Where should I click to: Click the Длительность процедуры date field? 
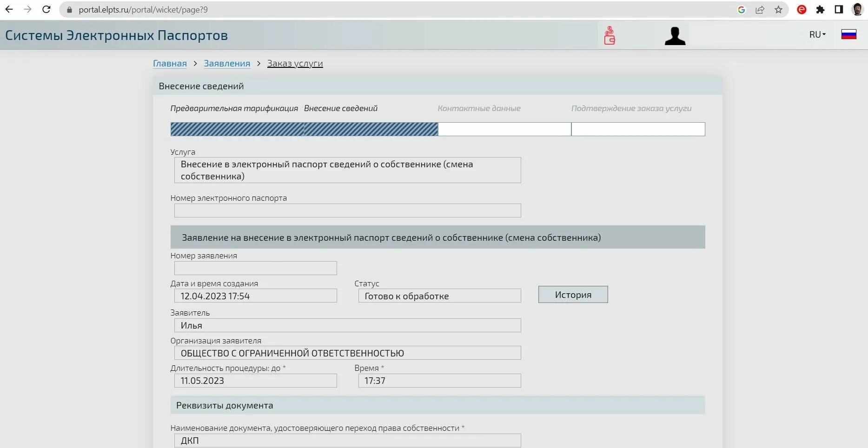255,381
